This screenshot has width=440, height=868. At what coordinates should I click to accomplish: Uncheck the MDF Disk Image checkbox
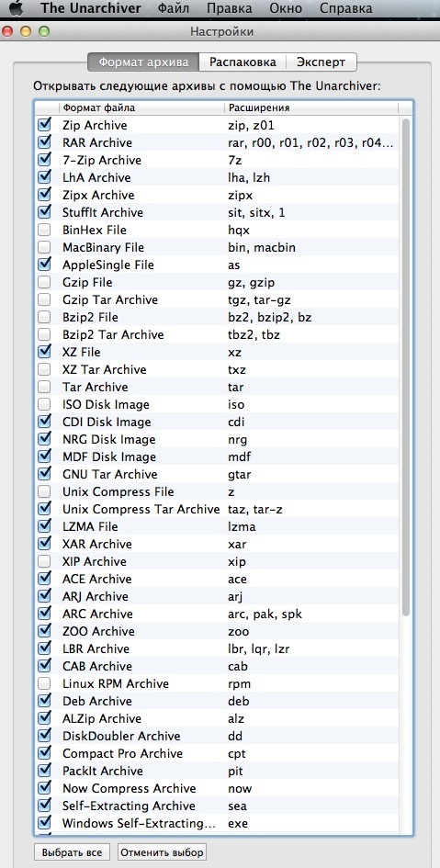[44, 457]
